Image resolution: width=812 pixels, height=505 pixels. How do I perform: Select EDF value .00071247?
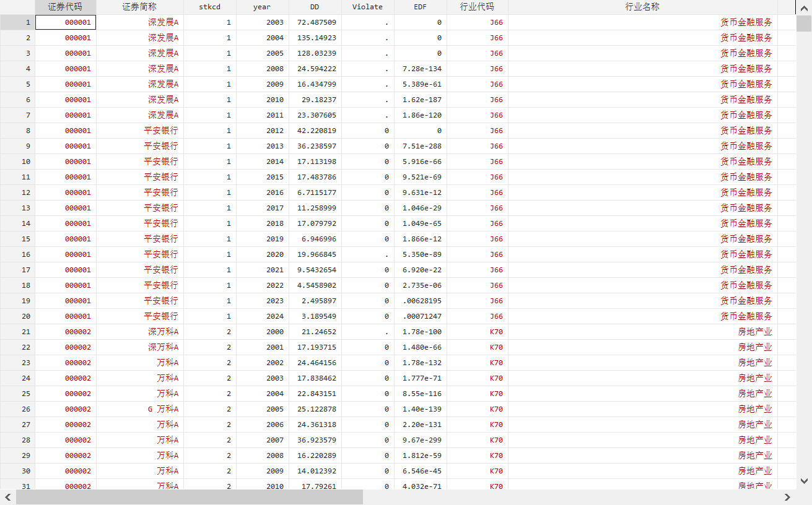click(422, 316)
